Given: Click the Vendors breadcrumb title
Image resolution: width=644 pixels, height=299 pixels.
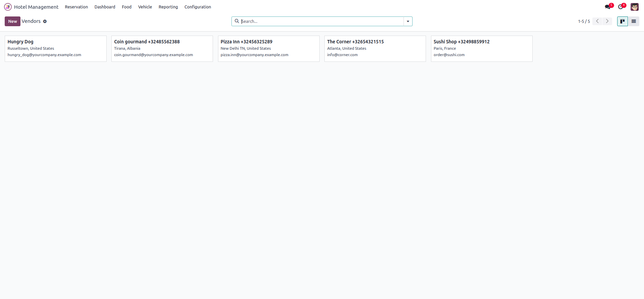Looking at the screenshot, I should (31, 21).
